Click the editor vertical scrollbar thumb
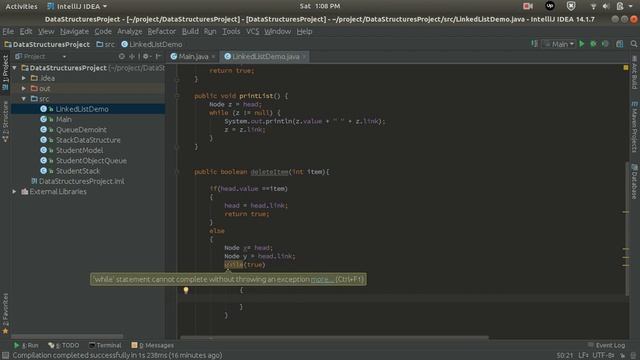The width and height of the screenshot is (640, 360). click(627, 229)
